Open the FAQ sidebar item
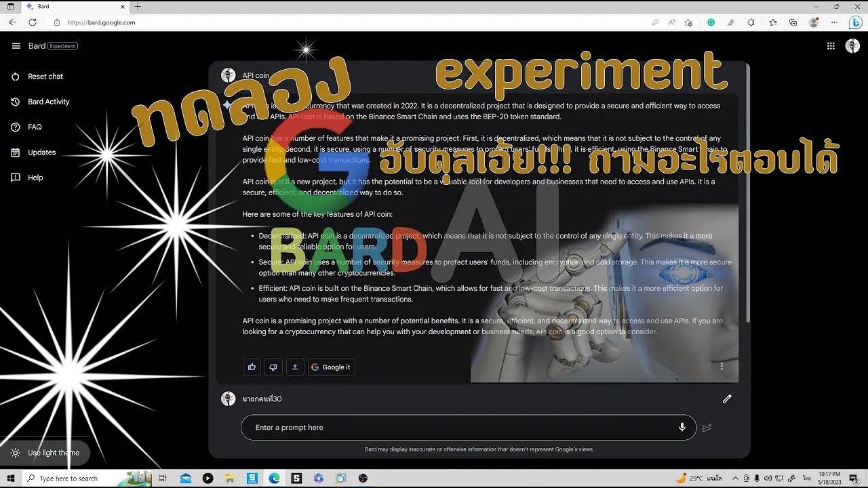The height and width of the screenshot is (488, 868). [27, 127]
